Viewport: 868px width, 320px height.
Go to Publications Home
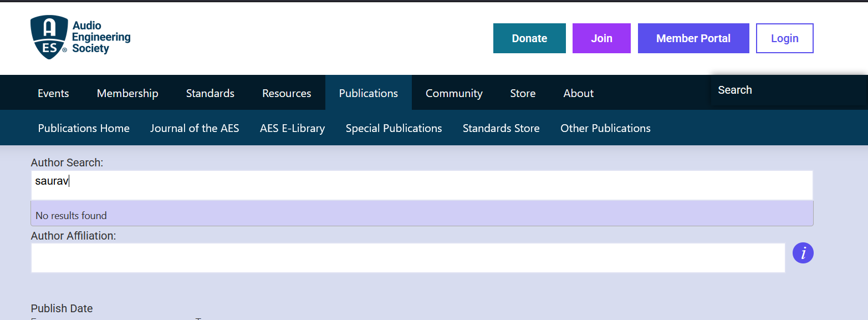coord(84,128)
